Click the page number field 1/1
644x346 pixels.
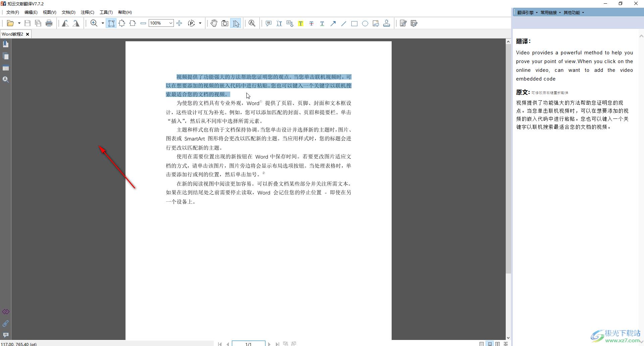(248, 344)
